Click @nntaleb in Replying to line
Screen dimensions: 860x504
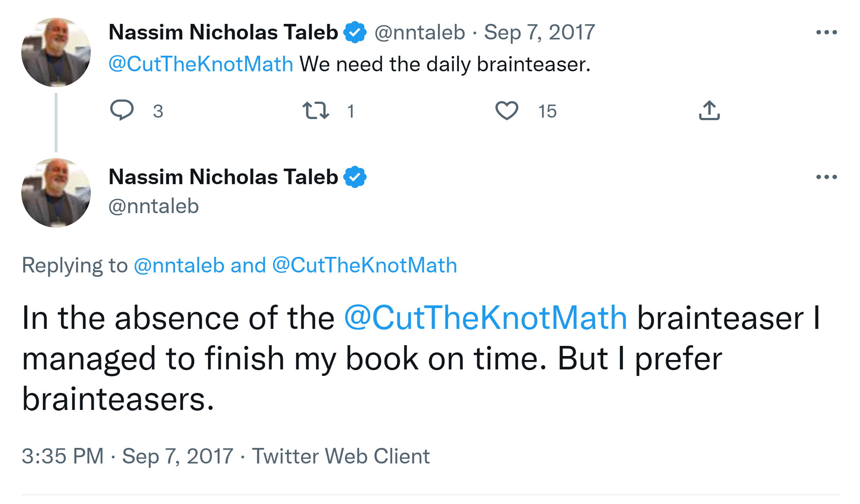179,265
